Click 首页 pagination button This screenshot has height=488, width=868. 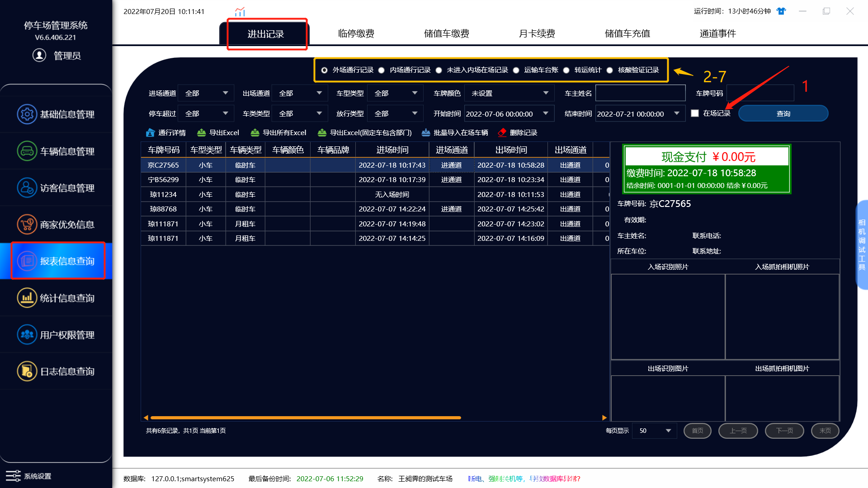(698, 431)
